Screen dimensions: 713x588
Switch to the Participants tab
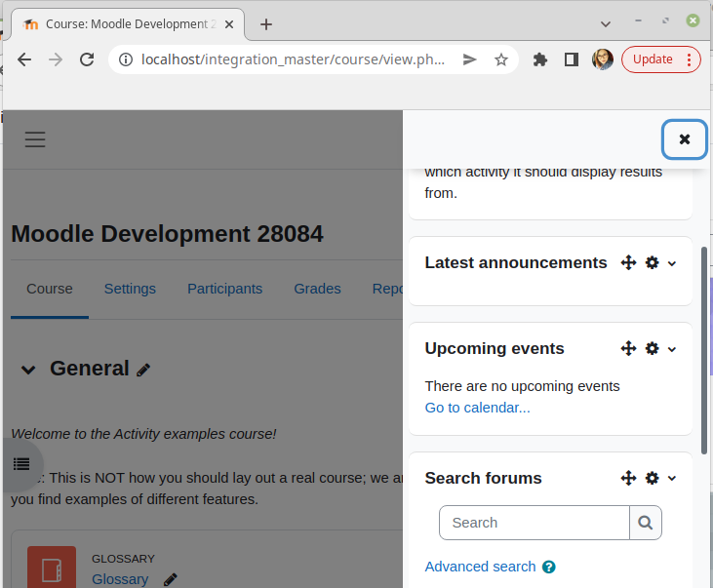[x=224, y=289]
